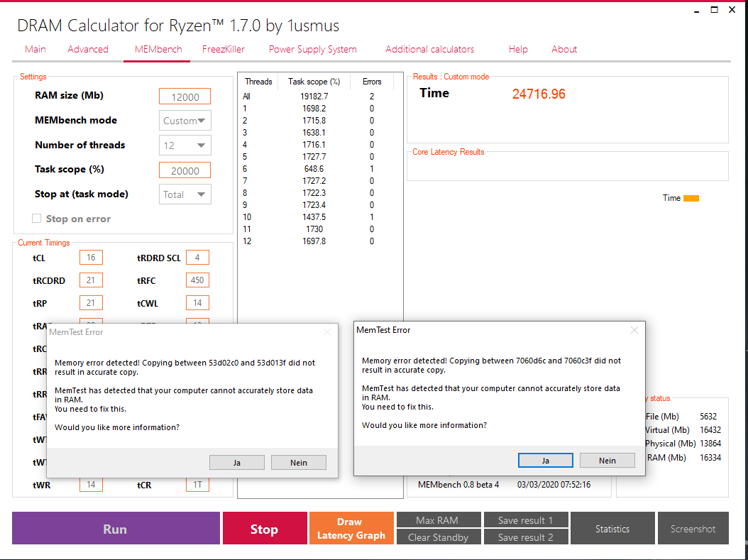Expand the Stop at (task mode) dropdown

click(x=185, y=194)
